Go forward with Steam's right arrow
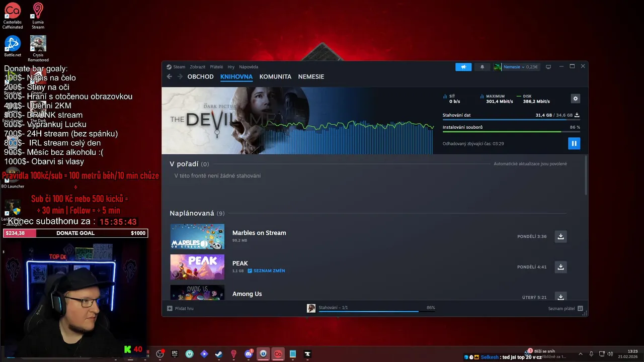The height and width of the screenshot is (362, 644). (x=180, y=76)
